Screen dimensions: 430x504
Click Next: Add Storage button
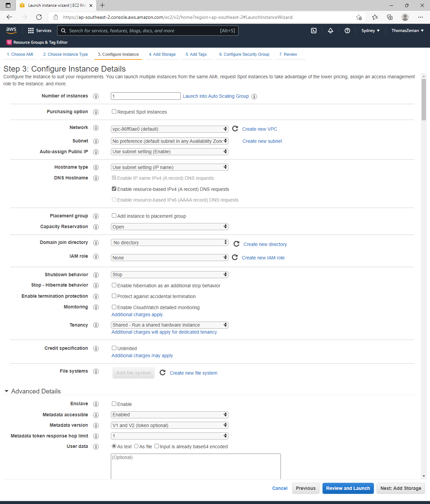(401, 488)
